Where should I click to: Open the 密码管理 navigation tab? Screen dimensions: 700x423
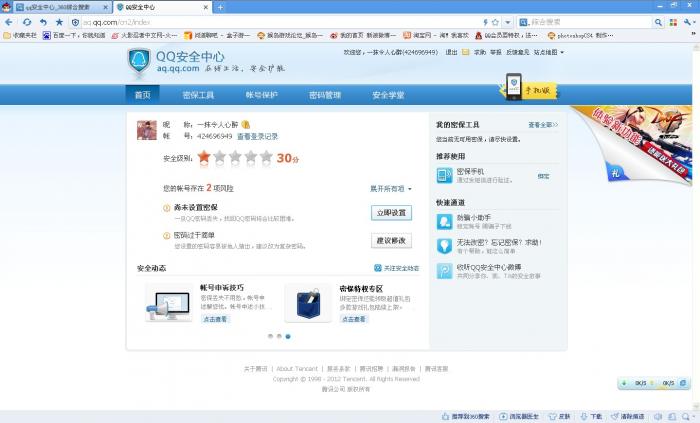pyautogui.click(x=325, y=95)
